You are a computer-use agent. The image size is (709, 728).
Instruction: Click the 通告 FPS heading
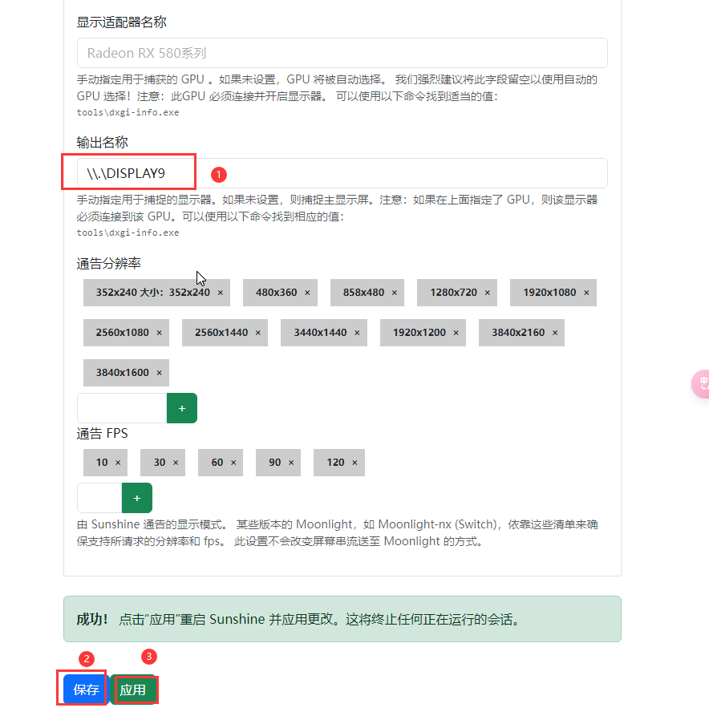pyautogui.click(x=102, y=433)
